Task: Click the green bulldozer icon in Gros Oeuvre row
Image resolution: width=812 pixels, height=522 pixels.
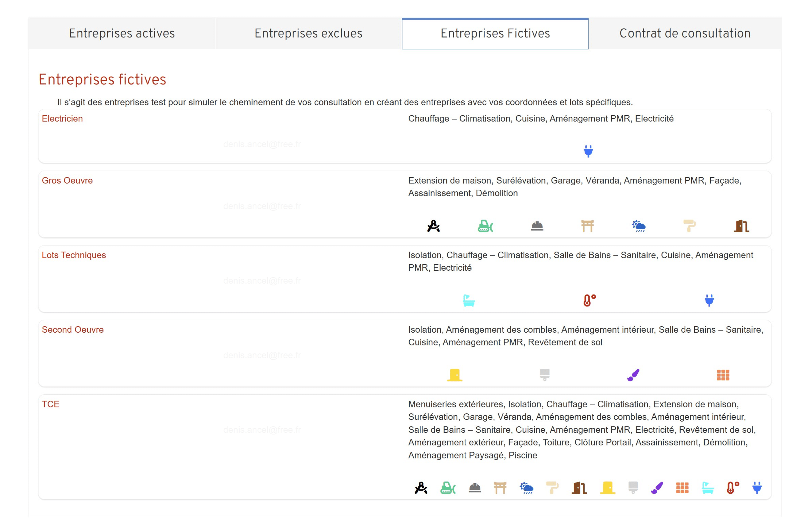Action: 485,226
